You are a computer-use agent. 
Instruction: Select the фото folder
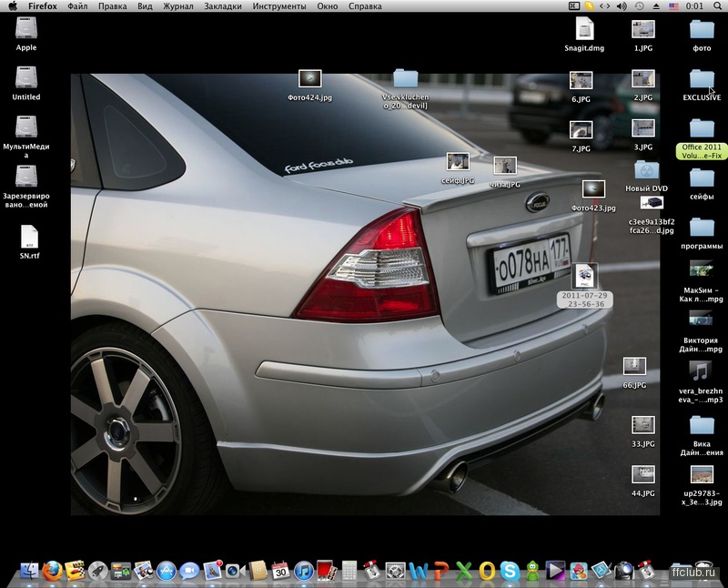coord(702,29)
